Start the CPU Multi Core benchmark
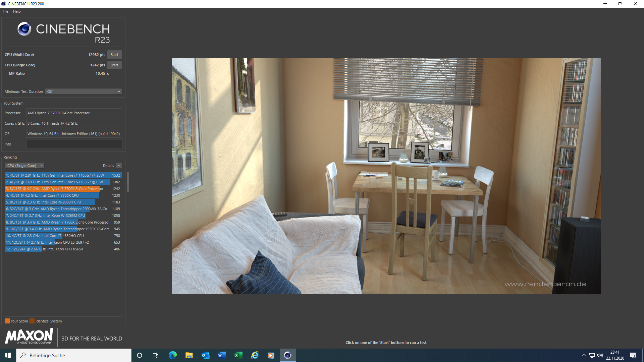 [114, 54]
